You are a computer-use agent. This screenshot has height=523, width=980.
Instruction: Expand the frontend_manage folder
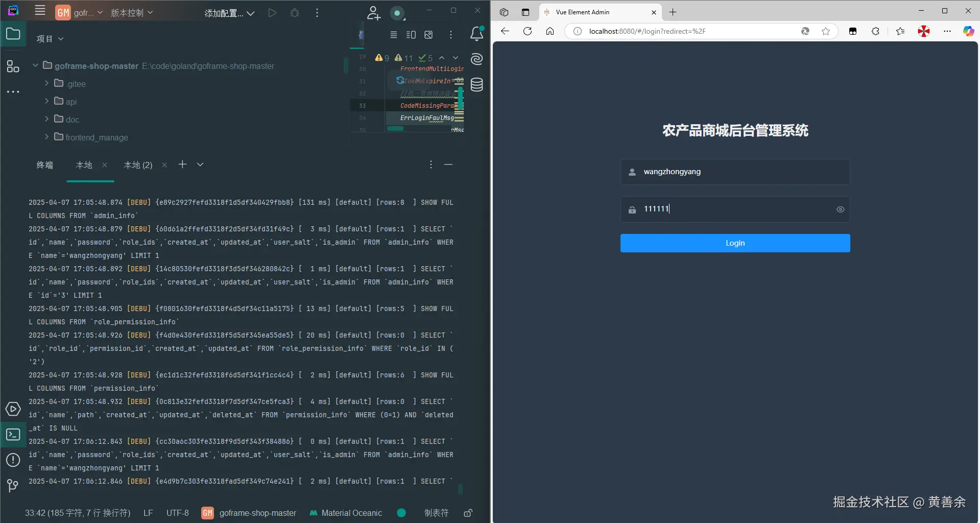click(46, 136)
